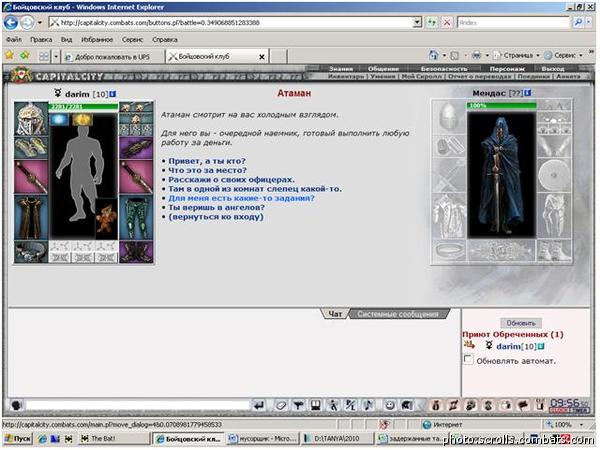Click the orange pet creature thumbnail
The width and height of the screenshot is (600, 450).
click(x=107, y=218)
